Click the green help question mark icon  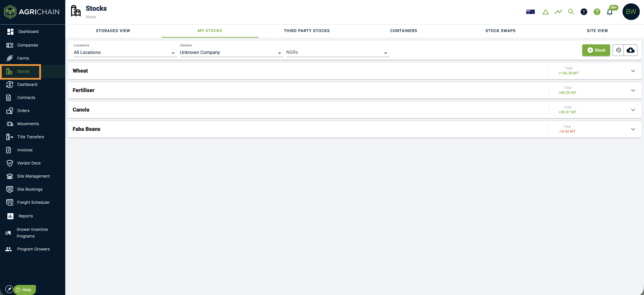[x=597, y=12]
